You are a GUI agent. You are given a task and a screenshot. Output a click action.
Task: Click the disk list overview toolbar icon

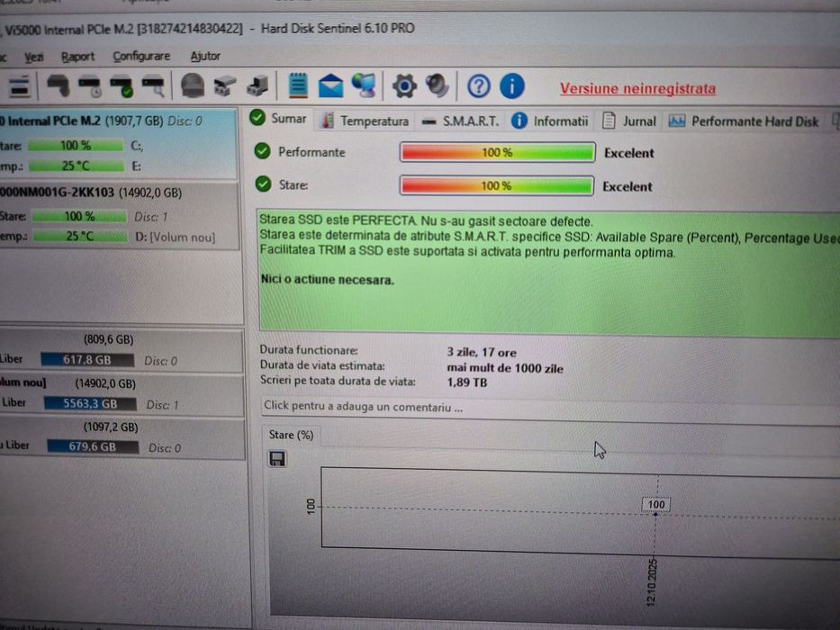coord(20,86)
